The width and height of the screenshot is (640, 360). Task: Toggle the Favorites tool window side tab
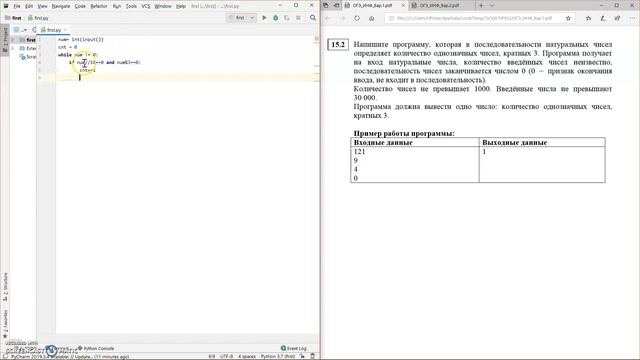[5, 324]
